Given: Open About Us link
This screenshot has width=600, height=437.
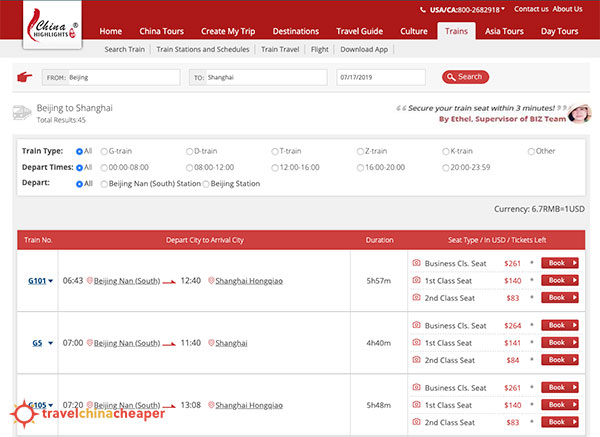Looking at the screenshot, I should [567, 9].
